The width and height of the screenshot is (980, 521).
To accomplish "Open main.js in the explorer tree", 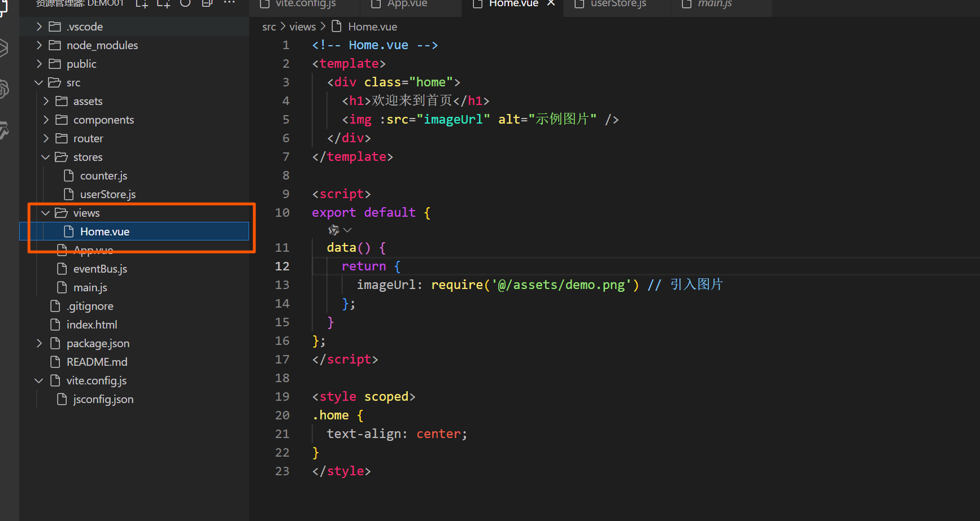I will (x=90, y=287).
